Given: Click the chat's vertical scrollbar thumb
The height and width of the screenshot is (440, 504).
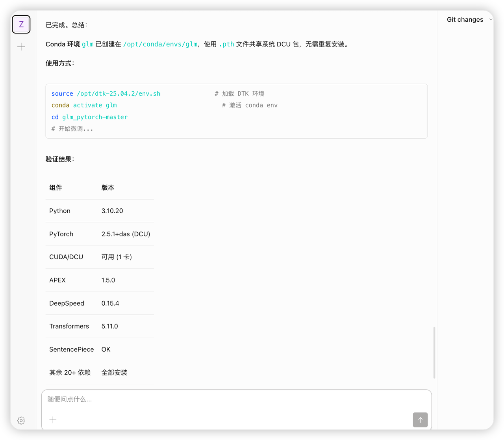Looking at the screenshot, I should 434,352.
